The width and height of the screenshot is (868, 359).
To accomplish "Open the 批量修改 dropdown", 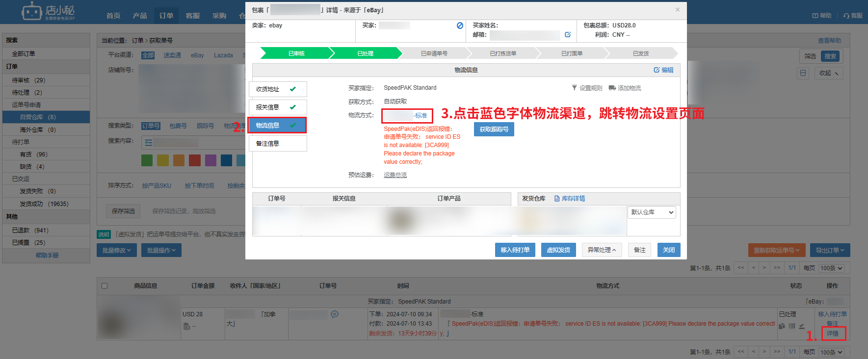I will tap(117, 251).
